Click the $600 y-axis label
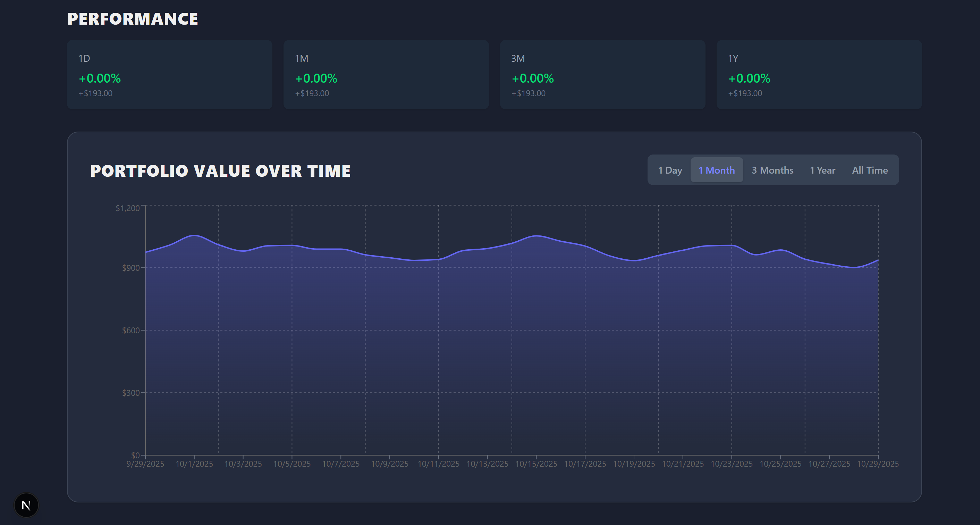The height and width of the screenshot is (525, 980). (130, 331)
